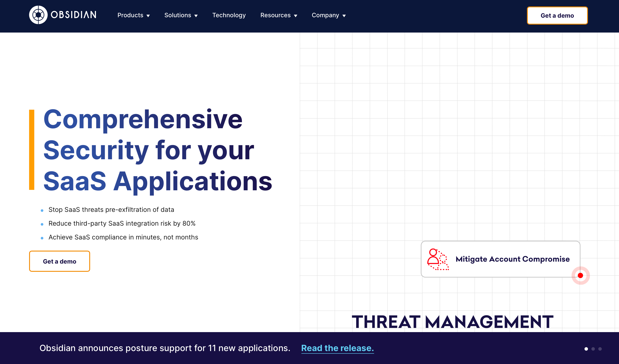Switch to third announcement carousel dot
The image size is (619, 364).
pyautogui.click(x=600, y=349)
